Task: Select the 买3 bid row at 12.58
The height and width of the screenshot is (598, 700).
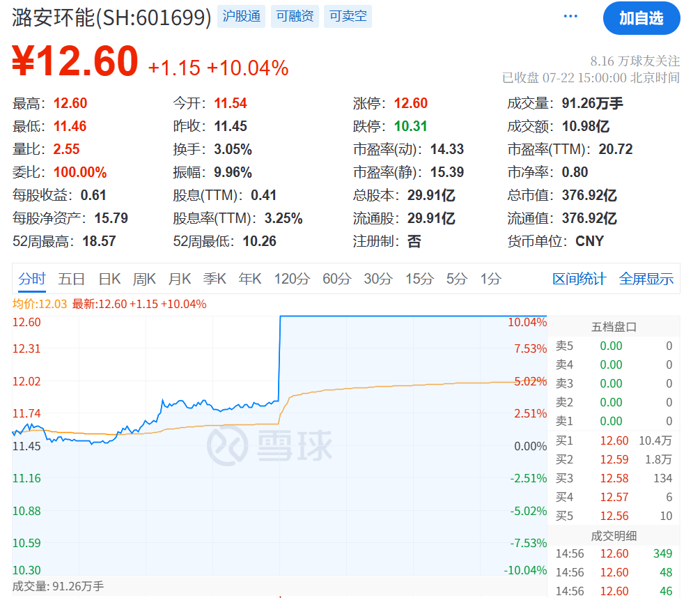Action: 614,478
